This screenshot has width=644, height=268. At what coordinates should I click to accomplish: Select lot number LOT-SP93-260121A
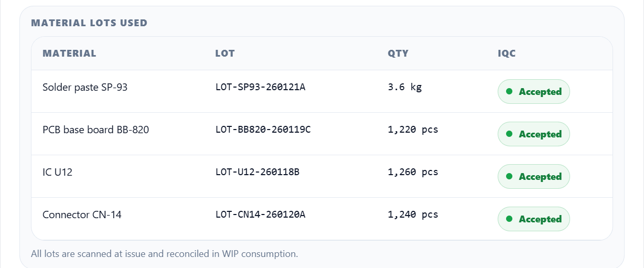coord(260,87)
